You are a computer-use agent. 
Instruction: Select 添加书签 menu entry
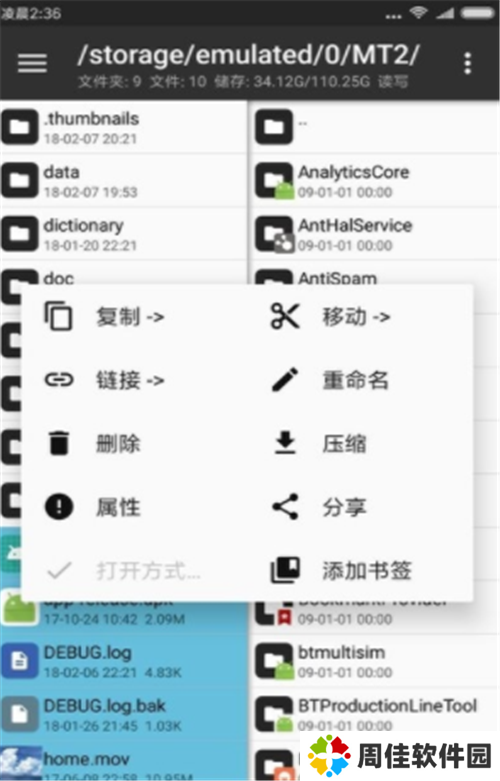[367, 571]
